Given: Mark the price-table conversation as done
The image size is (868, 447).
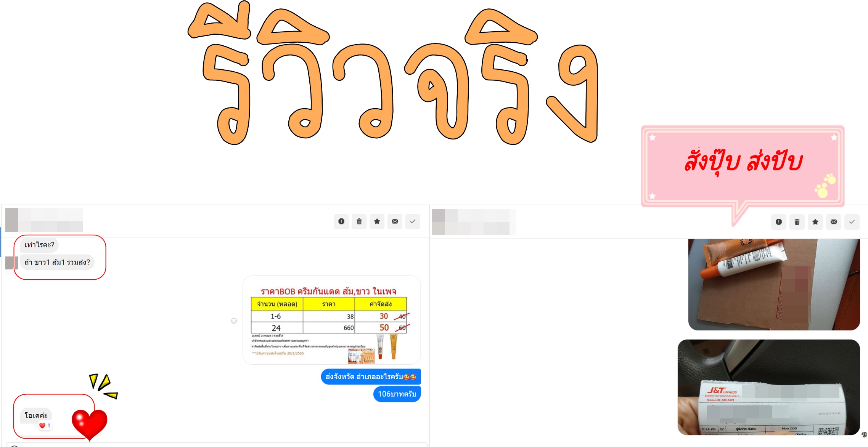Looking at the screenshot, I should click(413, 221).
